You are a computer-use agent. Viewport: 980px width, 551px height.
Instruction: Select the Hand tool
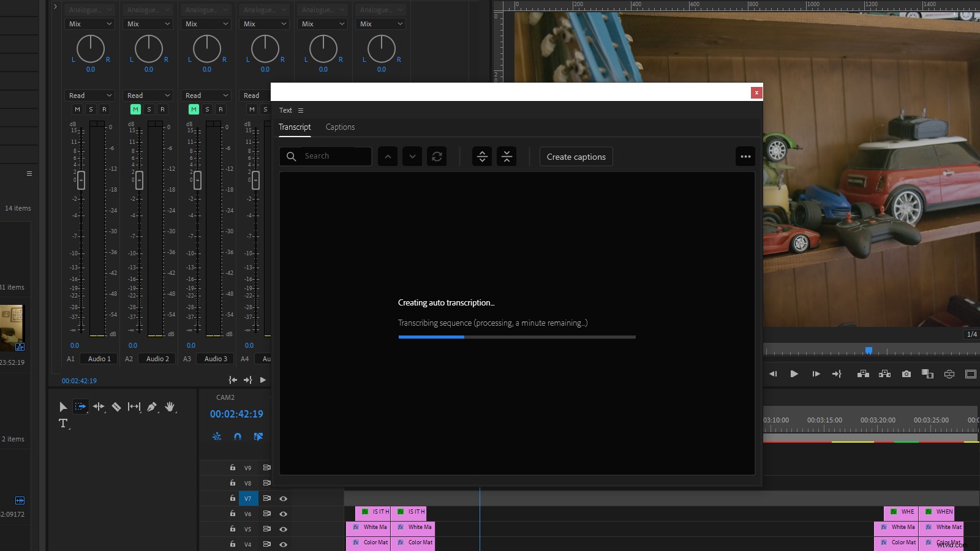click(170, 407)
